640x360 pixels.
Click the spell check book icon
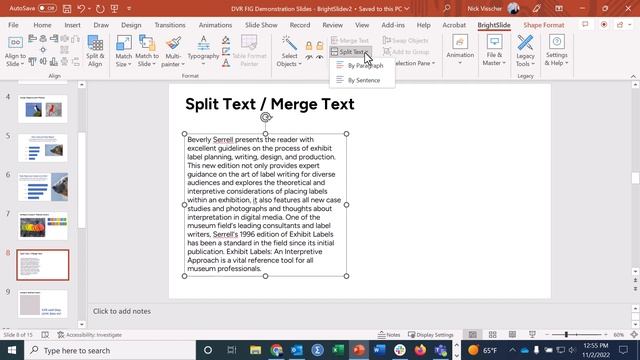pos(45,335)
